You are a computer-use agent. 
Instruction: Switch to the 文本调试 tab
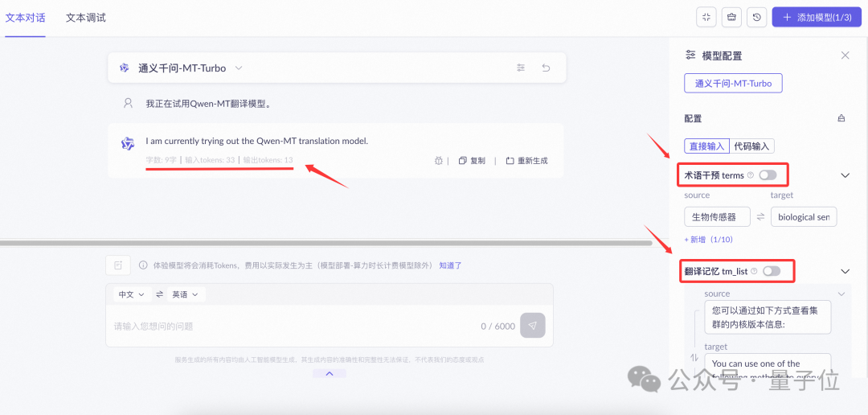click(85, 17)
